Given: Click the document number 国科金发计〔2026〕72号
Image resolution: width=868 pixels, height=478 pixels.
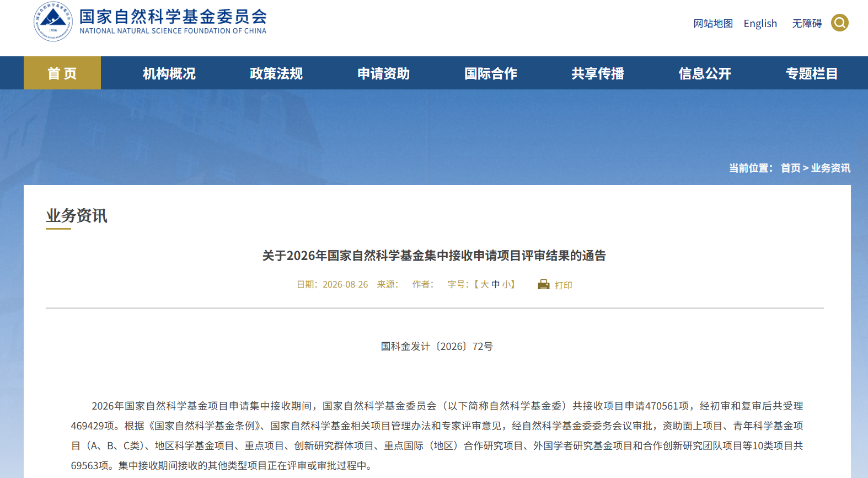Looking at the screenshot, I should tap(437, 346).
